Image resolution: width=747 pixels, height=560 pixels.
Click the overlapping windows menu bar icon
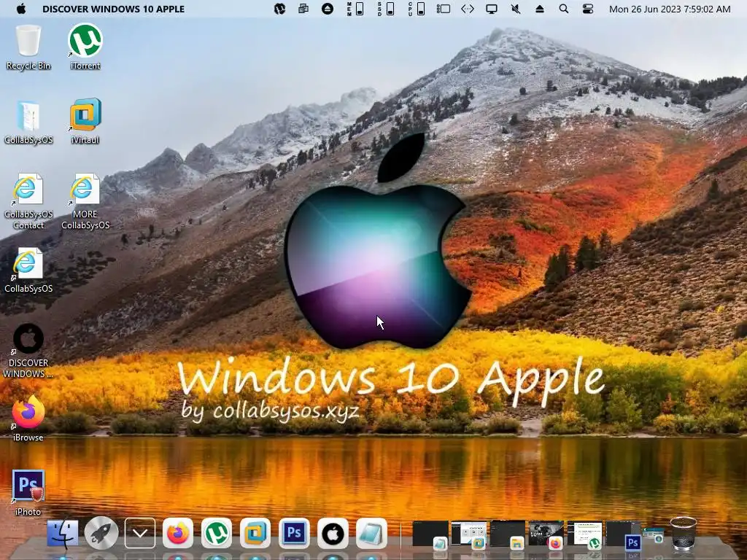[x=303, y=9]
